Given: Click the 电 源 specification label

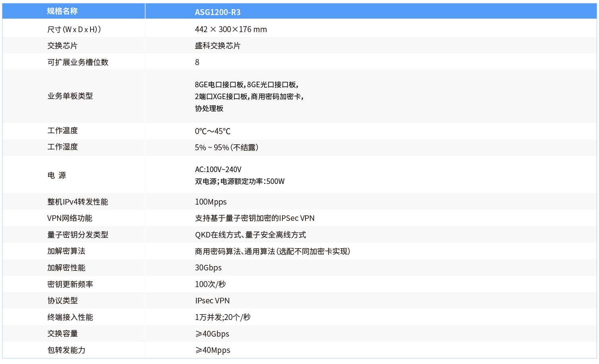Looking at the screenshot, I should pos(56,175).
